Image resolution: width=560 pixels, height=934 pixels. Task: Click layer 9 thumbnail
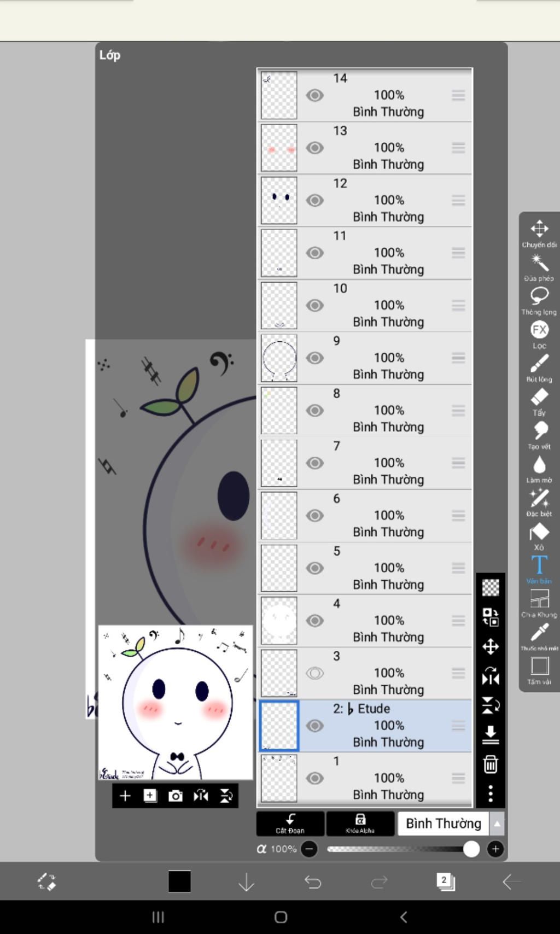(279, 358)
